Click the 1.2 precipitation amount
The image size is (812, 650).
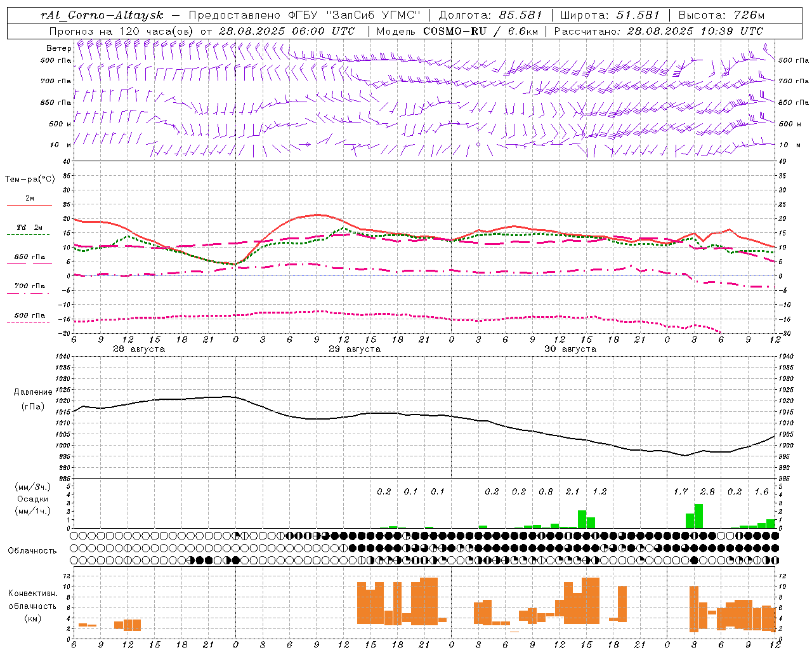click(x=599, y=491)
